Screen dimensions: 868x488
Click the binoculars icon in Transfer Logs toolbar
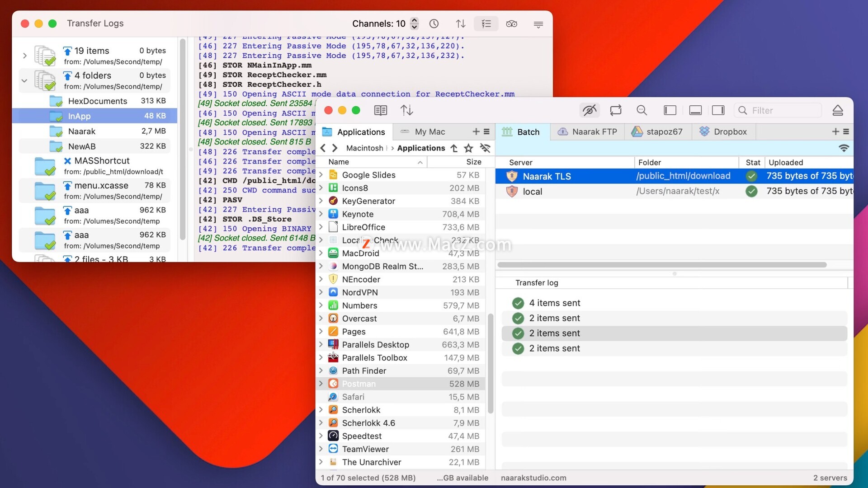[x=511, y=23]
